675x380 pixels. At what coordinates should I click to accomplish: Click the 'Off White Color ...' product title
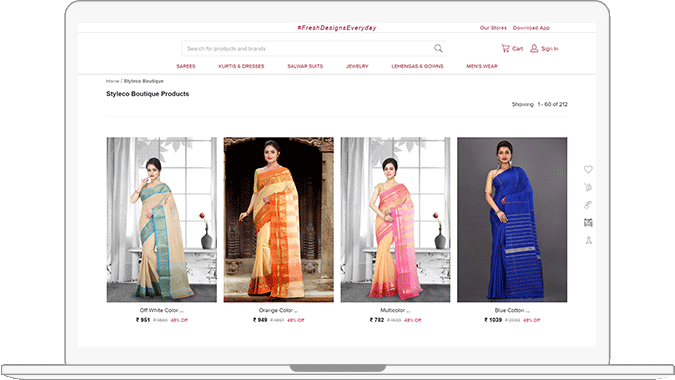click(162, 310)
